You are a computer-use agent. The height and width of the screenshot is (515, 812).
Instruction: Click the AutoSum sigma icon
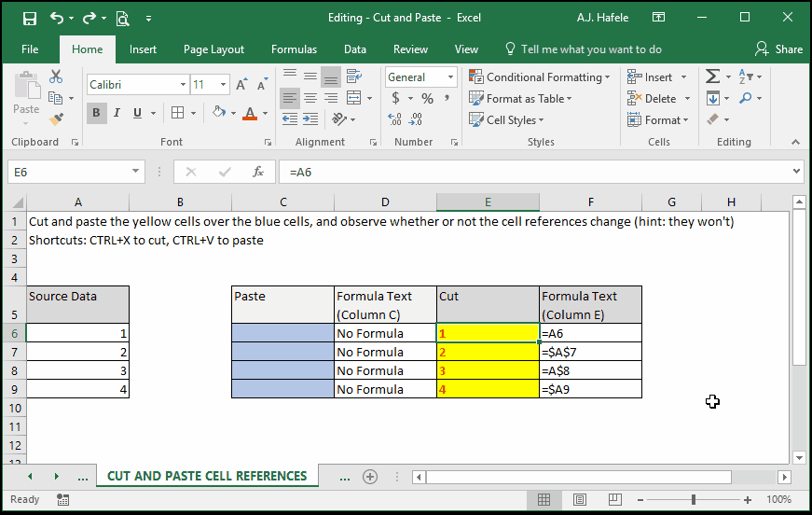pos(712,77)
